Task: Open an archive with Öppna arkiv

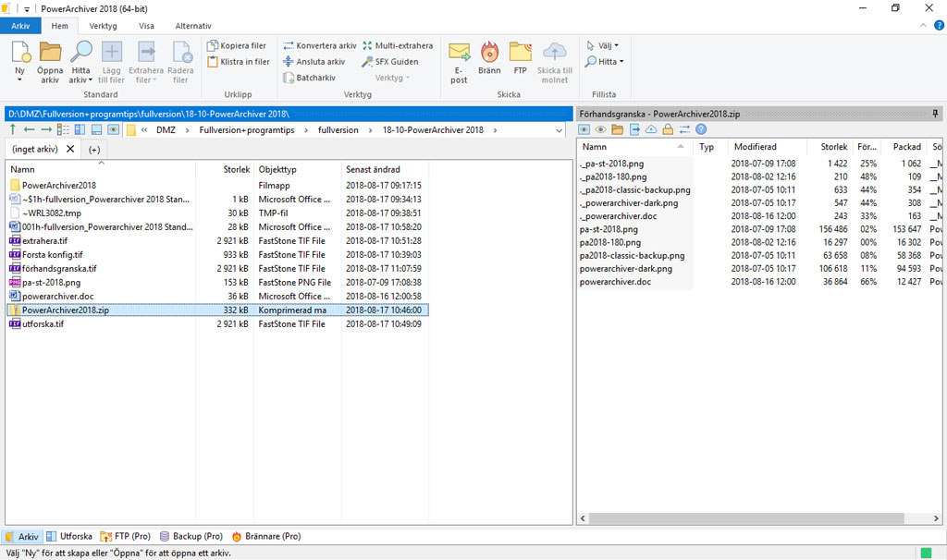Action: click(50, 62)
